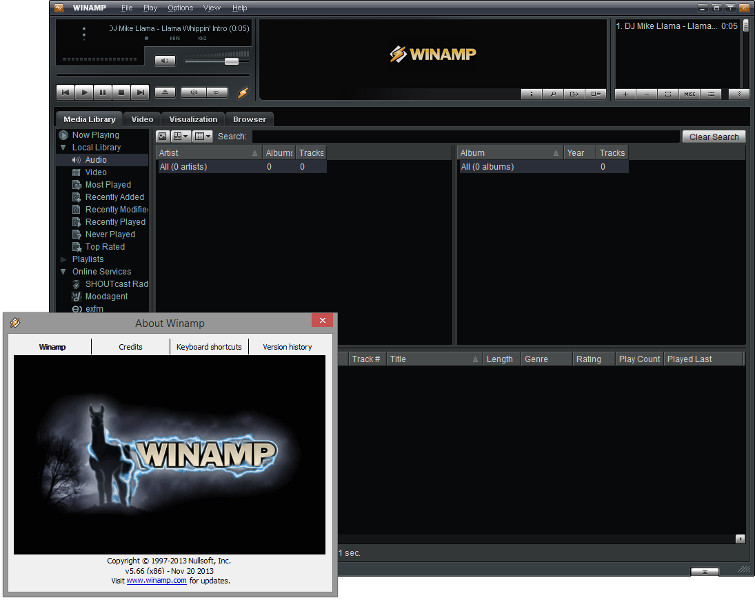Remove files with playlist minus button
This screenshot has height=600, width=755.
tap(647, 94)
